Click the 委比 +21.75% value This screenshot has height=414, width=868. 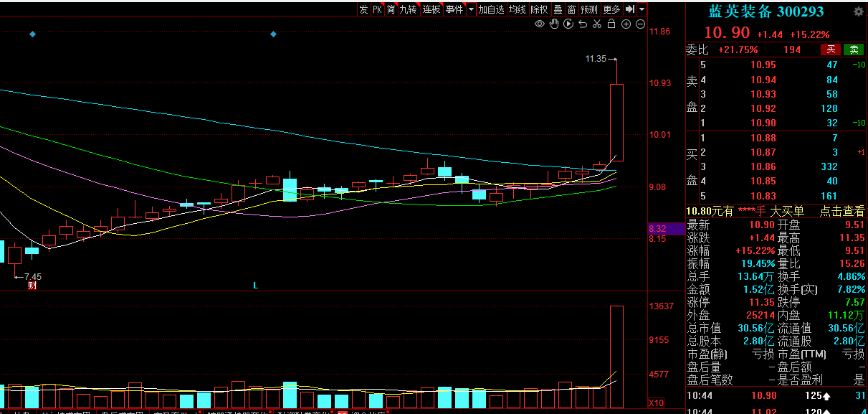pyautogui.click(x=738, y=50)
